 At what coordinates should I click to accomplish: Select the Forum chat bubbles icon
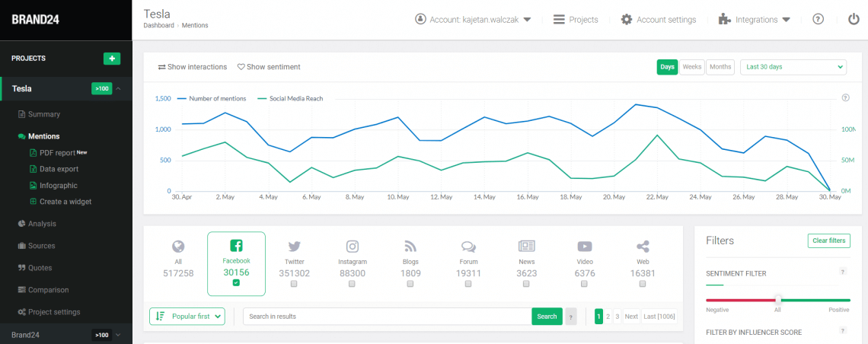click(468, 247)
